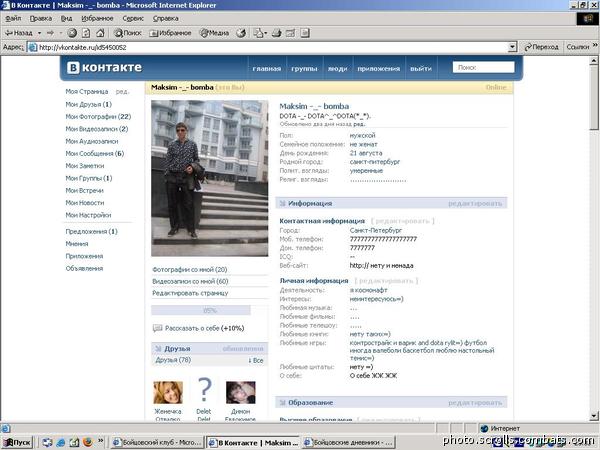This screenshot has height=450, width=600.
Task: Click the Home toolbar icon
Action: [x=100, y=33]
